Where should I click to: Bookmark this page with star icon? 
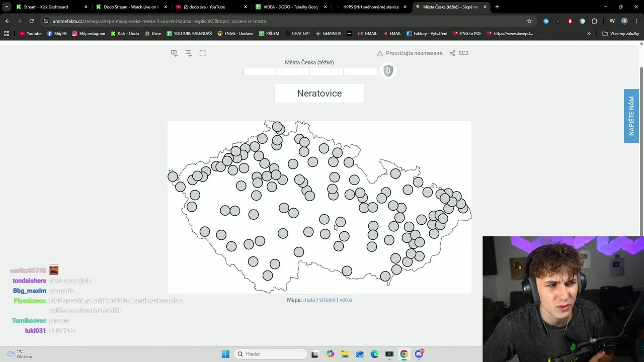point(529,21)
